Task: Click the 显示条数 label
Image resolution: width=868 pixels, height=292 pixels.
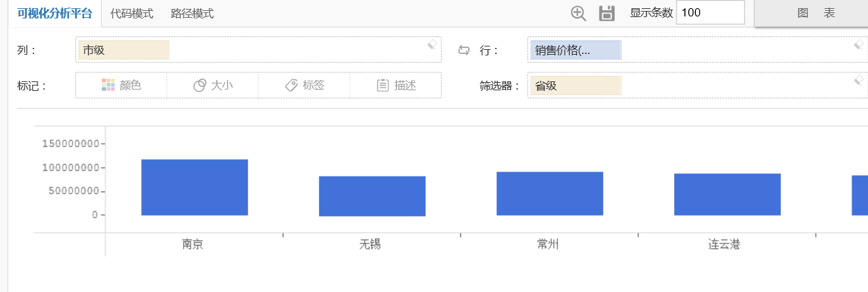Action: (x=652, y=13)
